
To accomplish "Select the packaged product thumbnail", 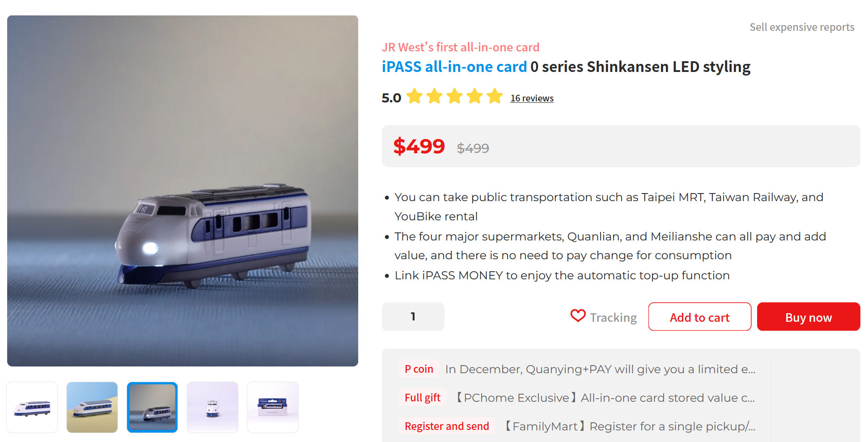I will pos(273,407).
